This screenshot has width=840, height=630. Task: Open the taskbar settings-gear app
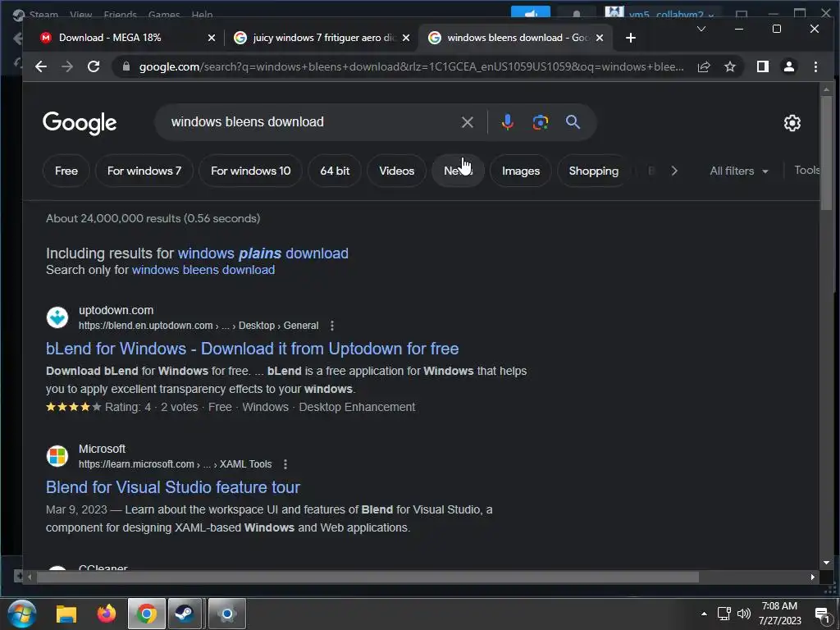(227, 614)
